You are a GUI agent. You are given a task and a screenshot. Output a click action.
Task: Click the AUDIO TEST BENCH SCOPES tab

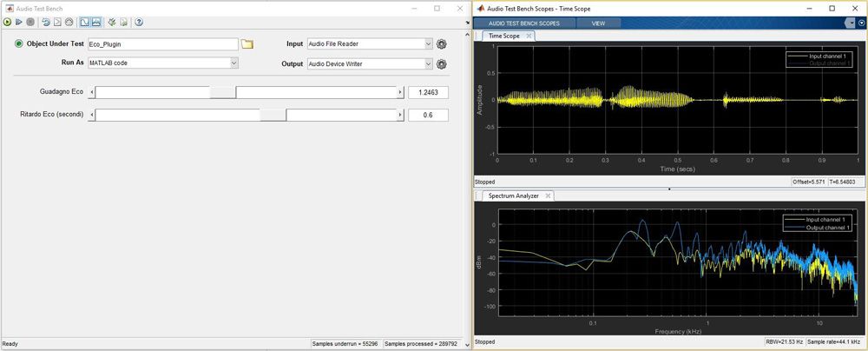pos(523,23)
